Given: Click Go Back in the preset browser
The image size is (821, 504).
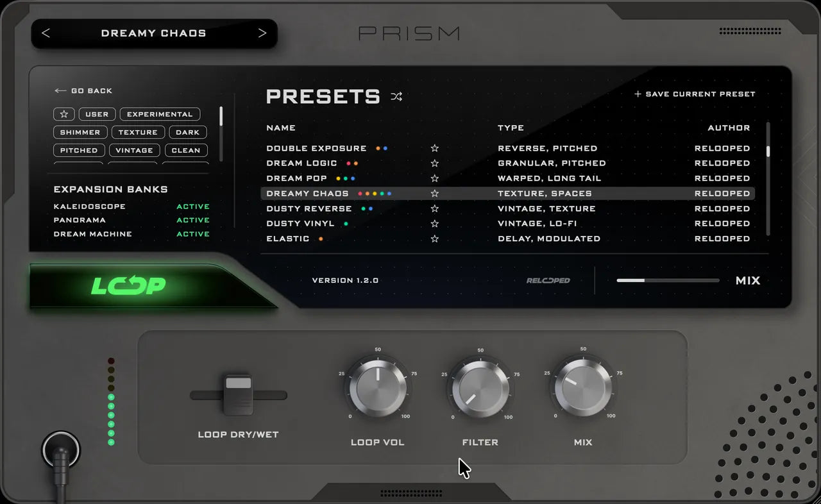Looking at the screenshot, I should tap(83, 91).
